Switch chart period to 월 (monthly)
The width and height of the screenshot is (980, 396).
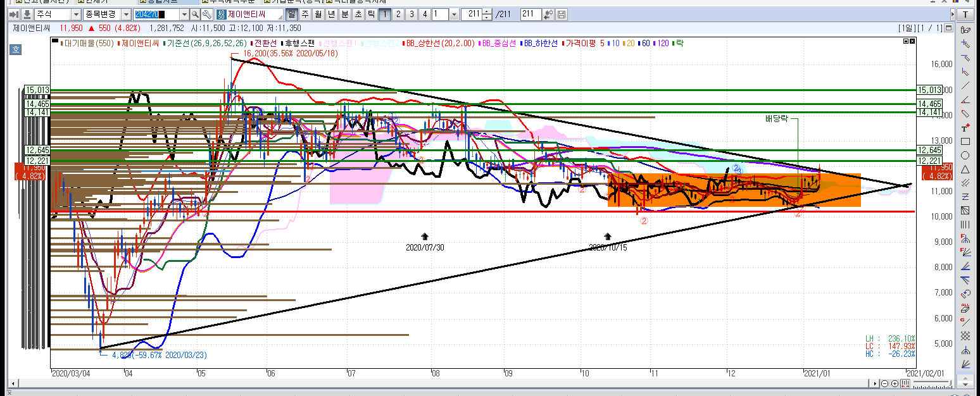[318, 14]
